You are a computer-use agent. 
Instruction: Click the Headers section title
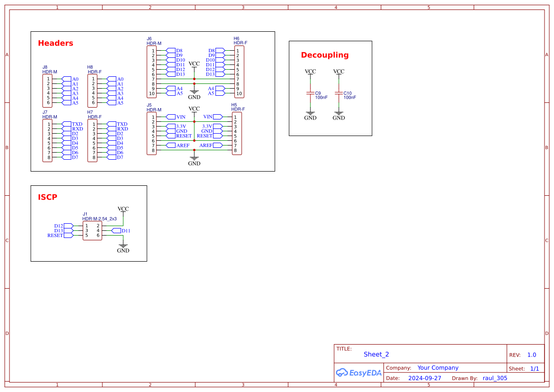click(x=55, y=43)
